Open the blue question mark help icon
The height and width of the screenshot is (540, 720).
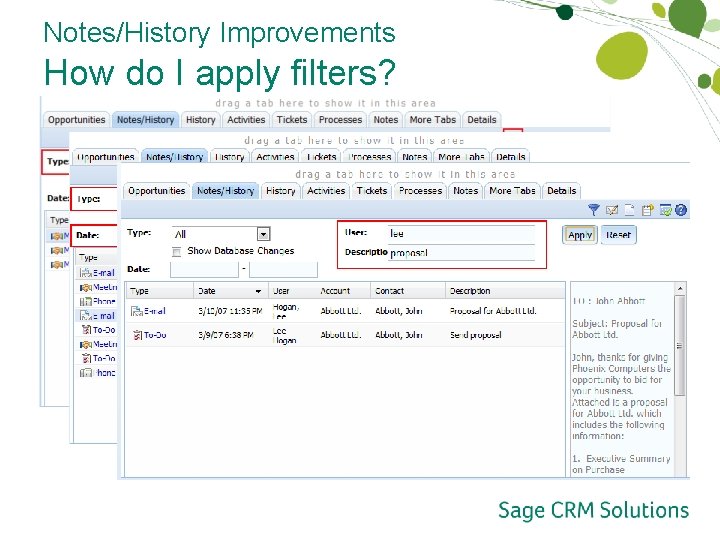tap(681, 210)
